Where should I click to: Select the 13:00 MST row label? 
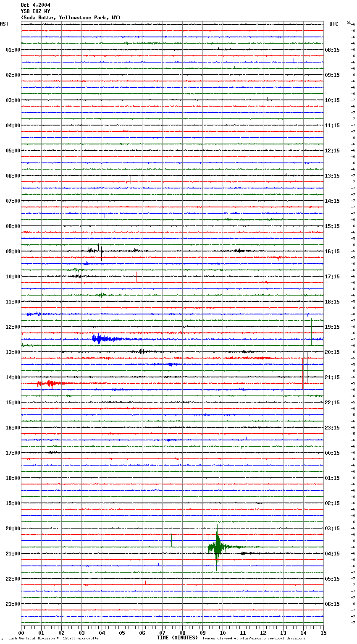click(x=13, y=352)
